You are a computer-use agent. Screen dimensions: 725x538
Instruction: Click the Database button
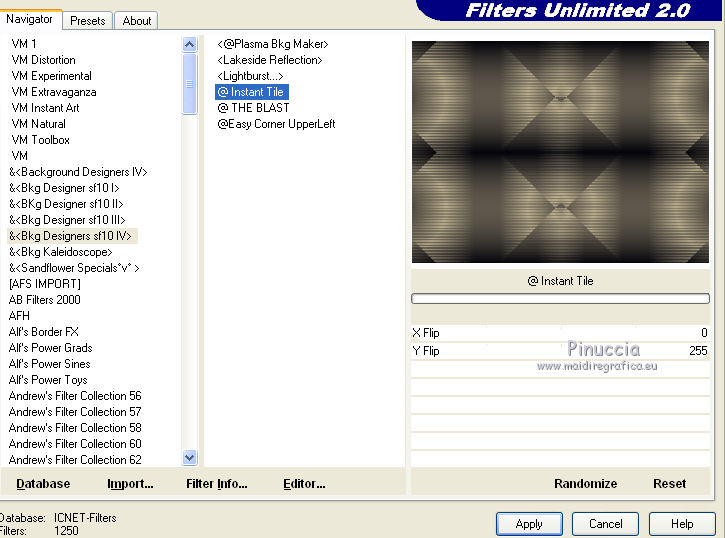pos(43,483)
